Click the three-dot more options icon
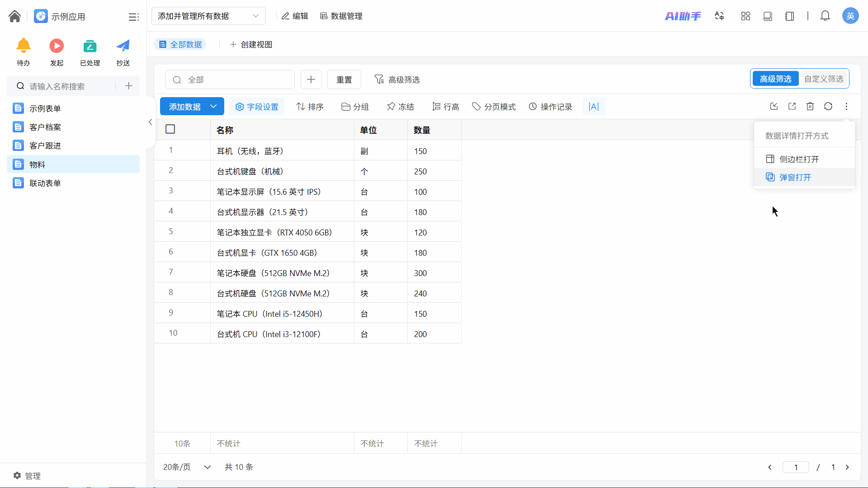The height and width of the screenshot is (488, 868). coord(846,106)
